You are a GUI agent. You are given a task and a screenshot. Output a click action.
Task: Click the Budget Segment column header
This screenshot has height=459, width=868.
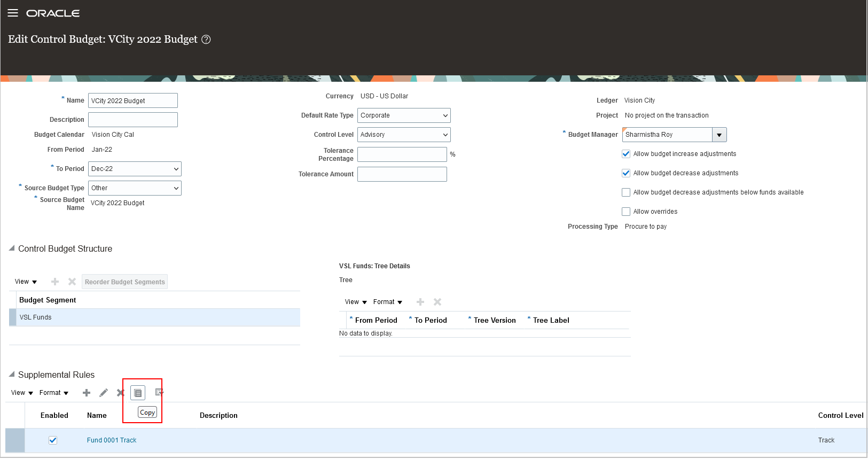click(48, 300)
